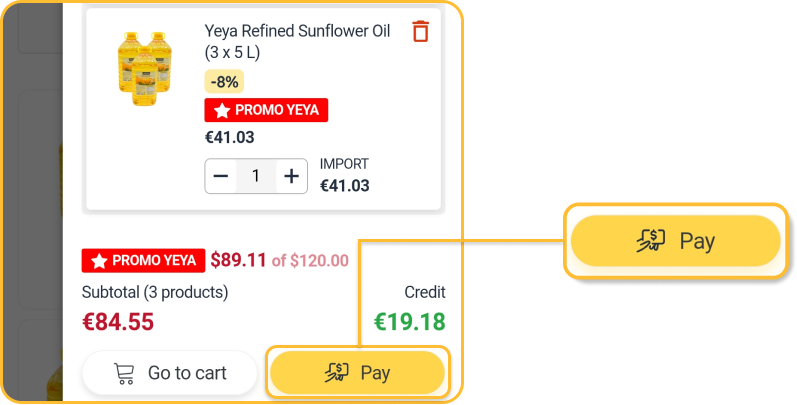Image resolution: width=797 pixels, height=405 pixels.
Task: Click the cash-hand icon in the Pay button beside Go to cart
Action: (x=338, y=373)
